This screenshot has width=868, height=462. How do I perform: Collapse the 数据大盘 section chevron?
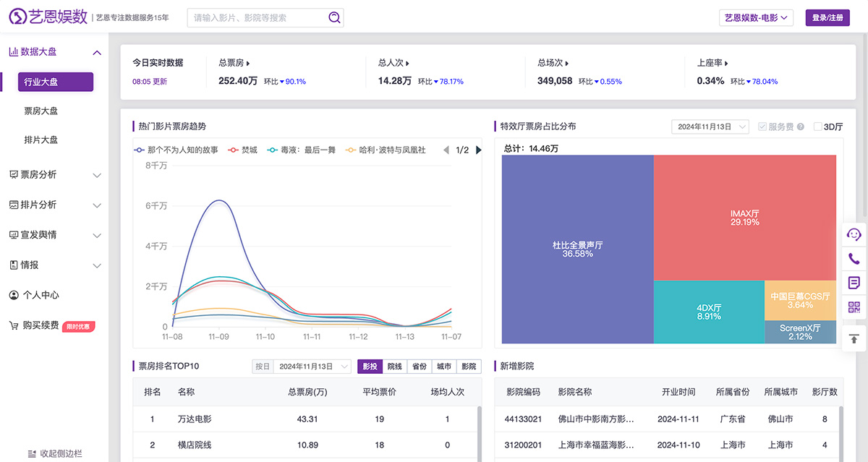click(x=97, y=52)
